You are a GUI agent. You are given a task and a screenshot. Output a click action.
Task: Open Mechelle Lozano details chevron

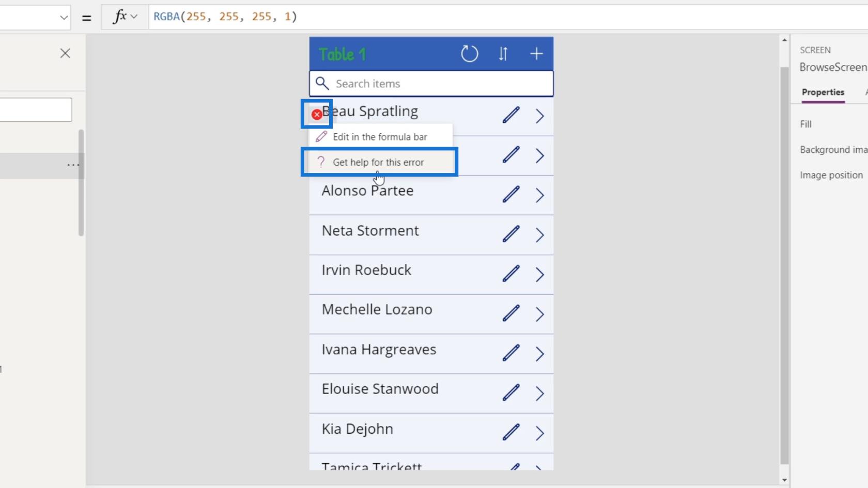pos(540,314)
